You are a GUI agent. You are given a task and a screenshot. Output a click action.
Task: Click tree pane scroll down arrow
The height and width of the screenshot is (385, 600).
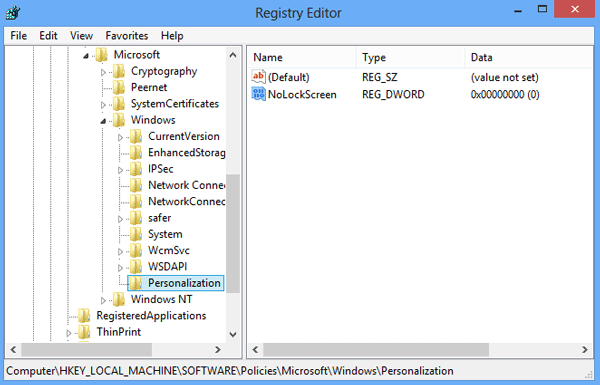(233, 334)
